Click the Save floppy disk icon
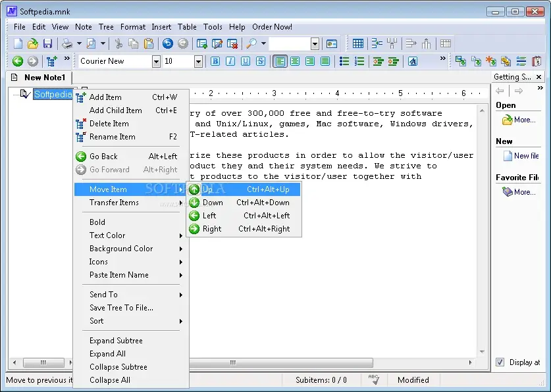Screen dimensions: 551x392 click(x=47, y=43)
